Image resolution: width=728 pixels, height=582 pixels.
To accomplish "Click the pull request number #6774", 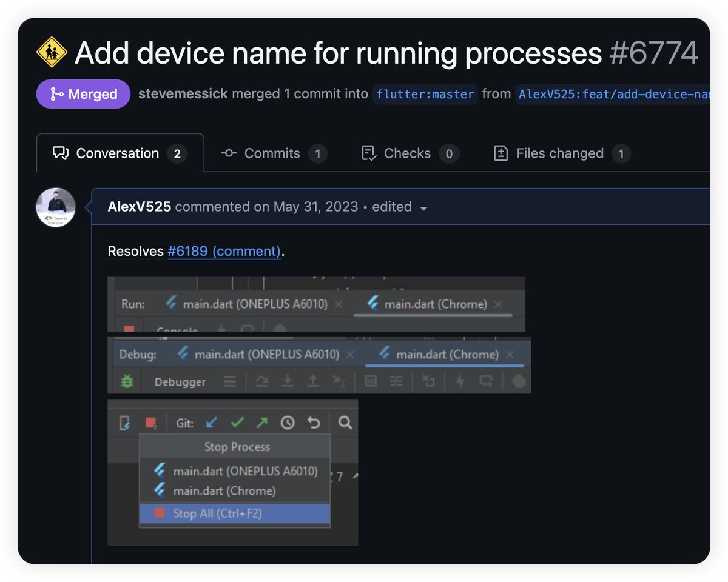I will click(x=654, y=53).
